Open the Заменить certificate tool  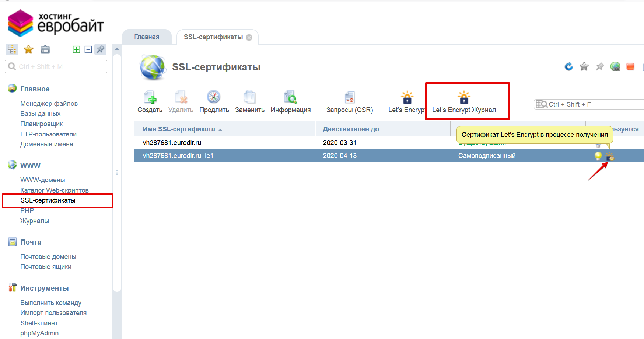tap(249, 98)
